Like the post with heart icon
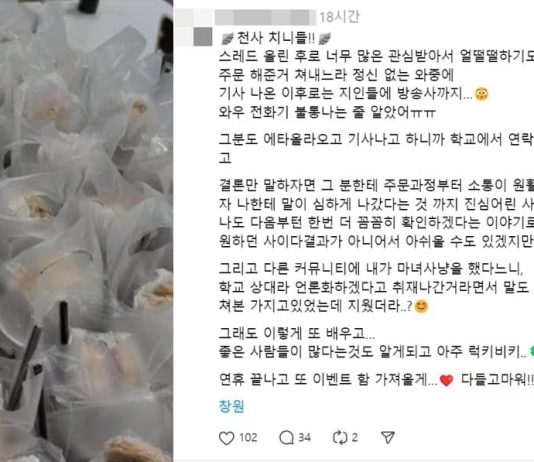534x462 pixels. (226, 438)
